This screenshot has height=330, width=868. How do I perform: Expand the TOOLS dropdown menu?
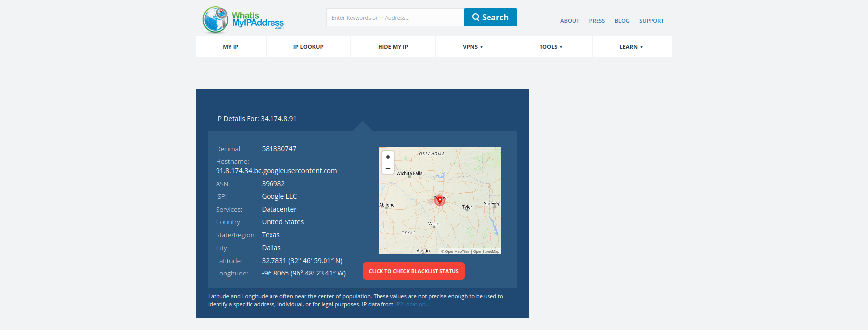click(551, 47)
